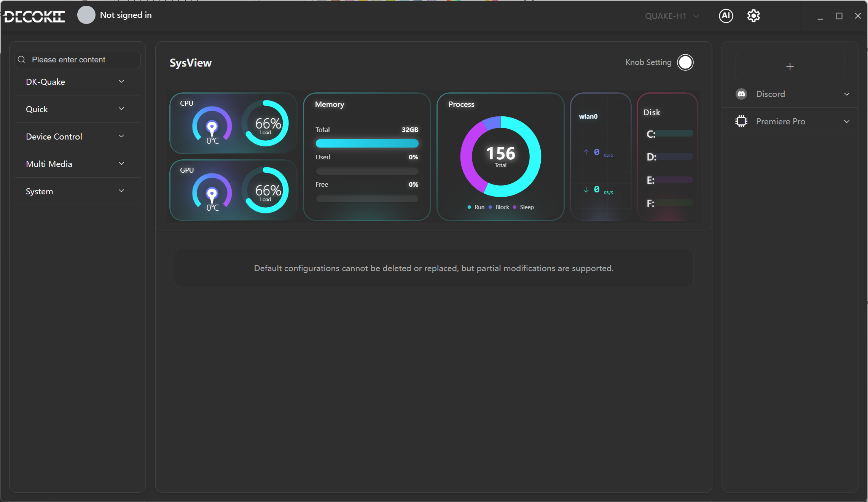Select the Memory widget card

tap(367, 156)
